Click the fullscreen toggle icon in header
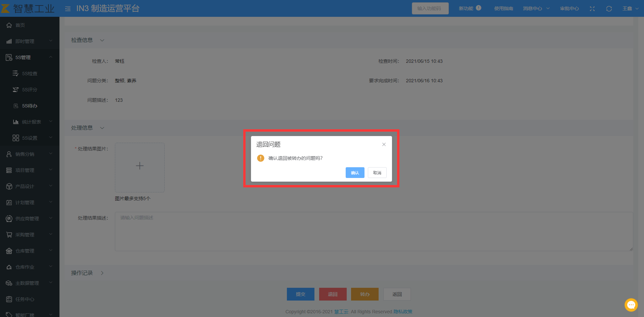644x317 pixels. [592, 9]
